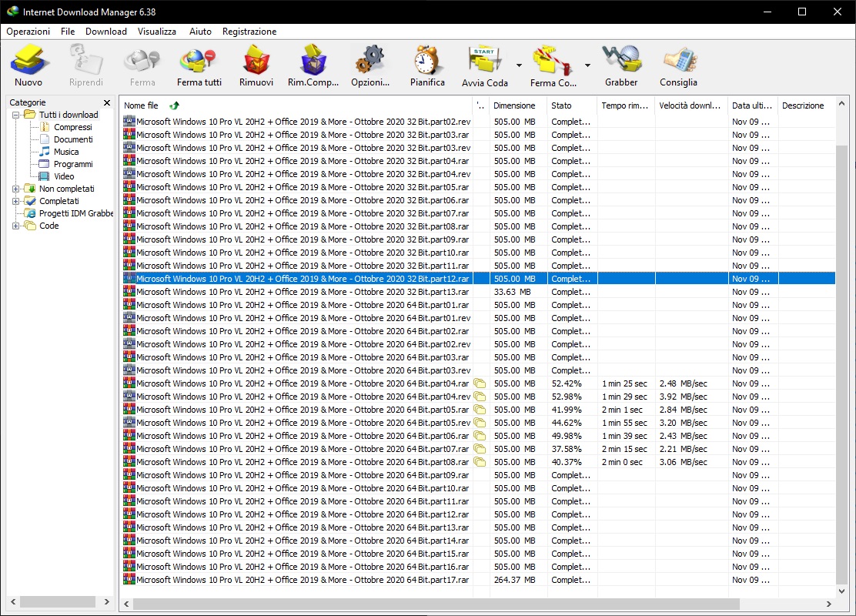Open the File menu
Viewport: 856px width, 616px height.
pyautogui.click(x=68, y=32)
